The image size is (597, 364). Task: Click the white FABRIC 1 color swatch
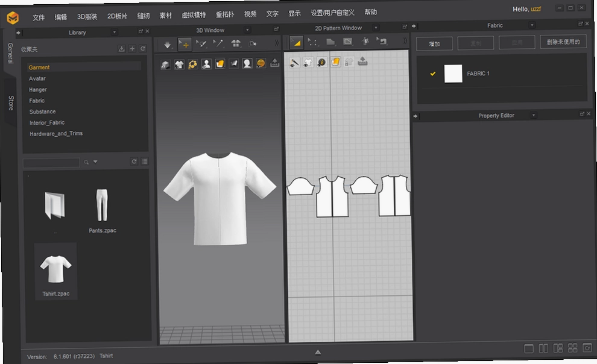(x=453, y=74)
